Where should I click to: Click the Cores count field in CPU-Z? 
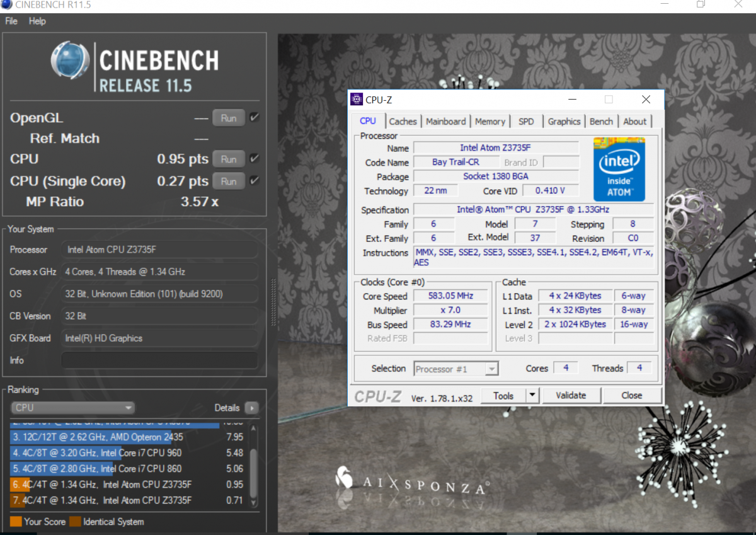pyautogui.click(x=566, y=368)
